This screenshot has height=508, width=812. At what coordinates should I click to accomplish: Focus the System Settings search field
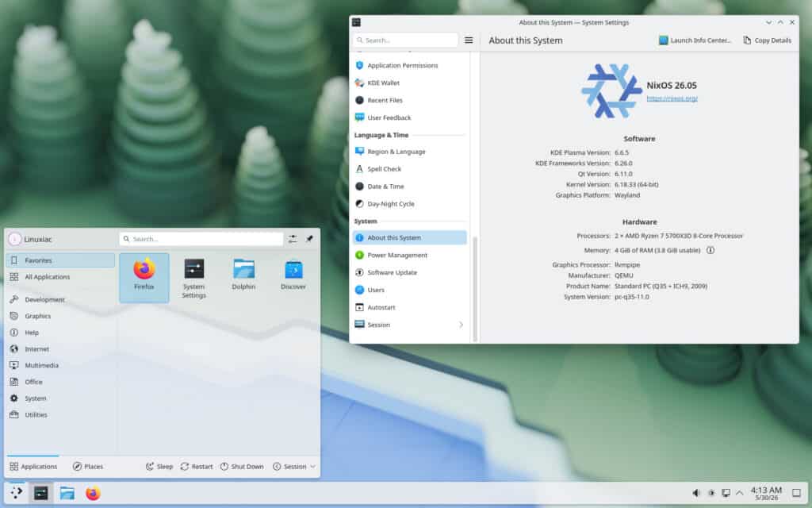[405, 40]
